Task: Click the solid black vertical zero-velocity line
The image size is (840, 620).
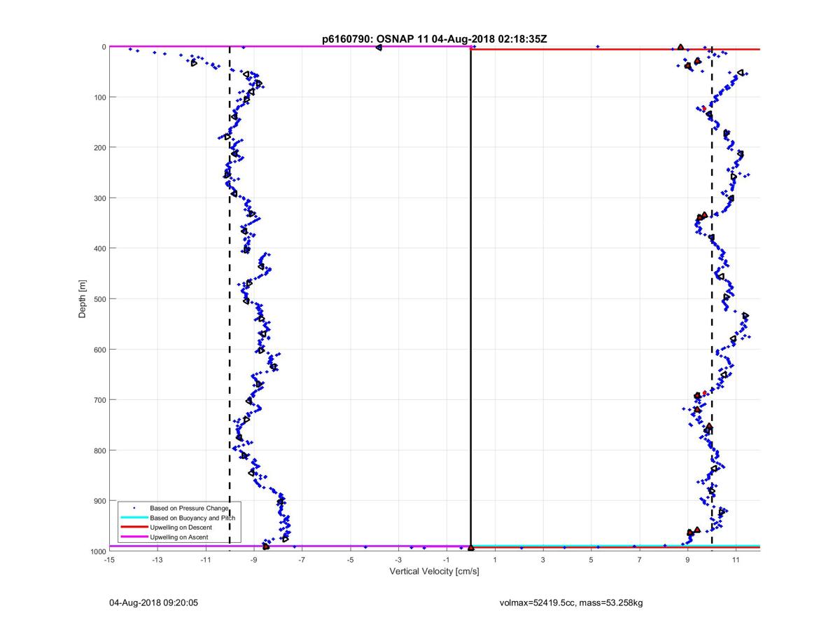Action: [x=470, y=299]
